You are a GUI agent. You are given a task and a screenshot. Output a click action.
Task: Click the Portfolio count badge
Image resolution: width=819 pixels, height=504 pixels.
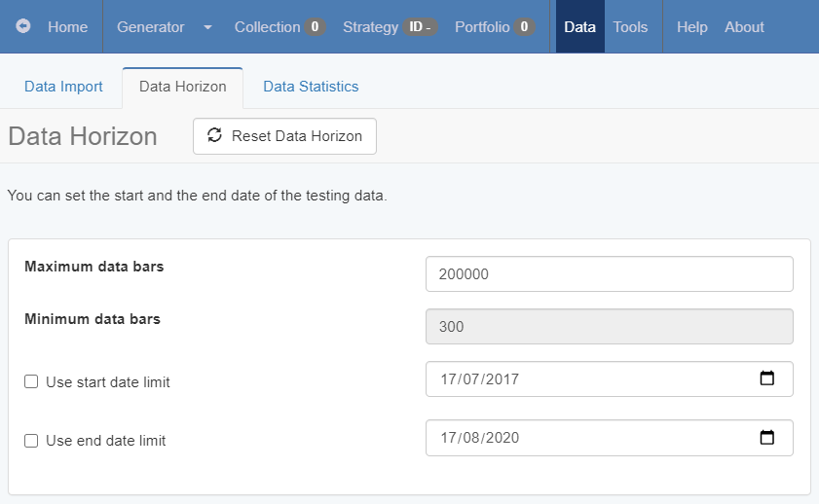click(x=524, y=27)
